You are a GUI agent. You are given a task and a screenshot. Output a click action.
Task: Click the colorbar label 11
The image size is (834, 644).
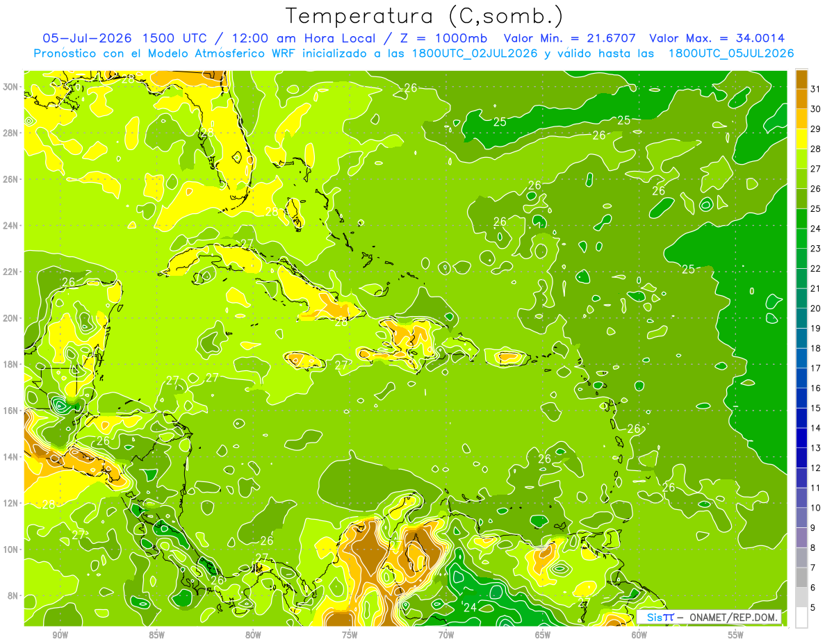[815, 488]
